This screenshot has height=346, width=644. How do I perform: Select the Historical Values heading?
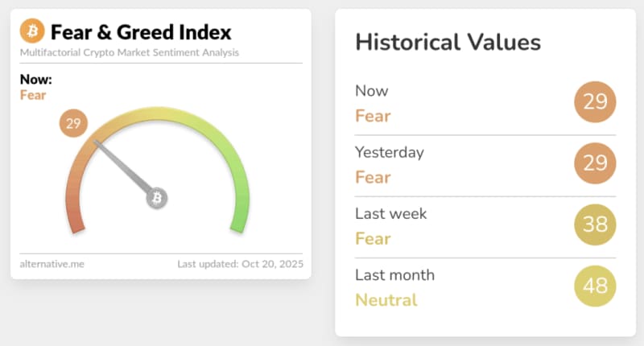point(448,43)
